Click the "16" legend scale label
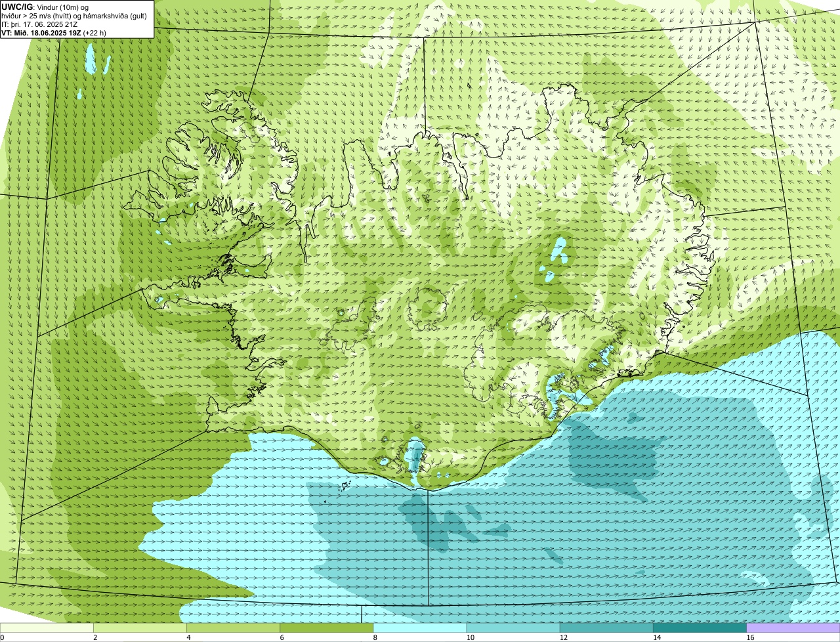The height and width of the screenshot is (642, 840). tap(750, 637)
